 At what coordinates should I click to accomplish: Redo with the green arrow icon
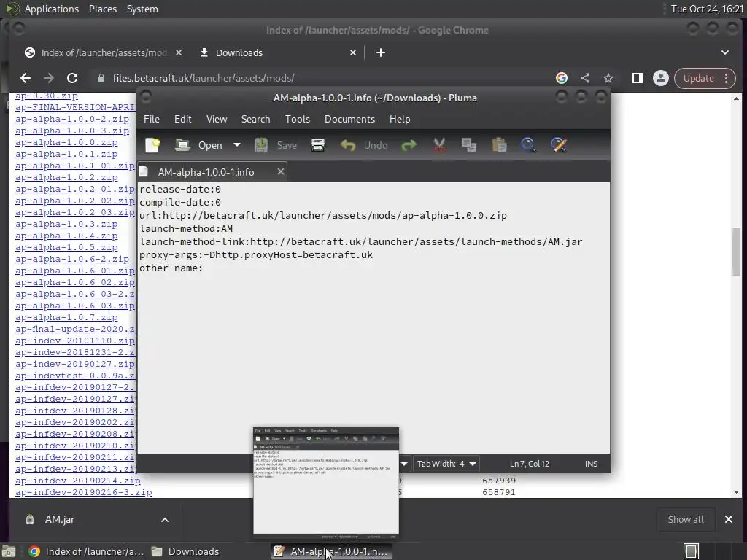409,145
